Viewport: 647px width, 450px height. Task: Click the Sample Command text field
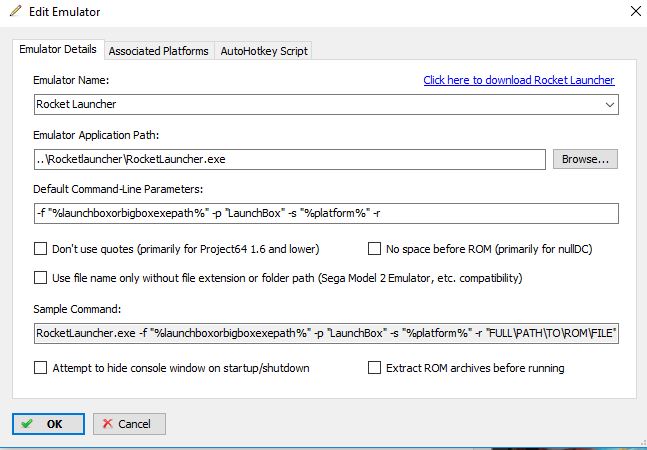tap(325, 332)
